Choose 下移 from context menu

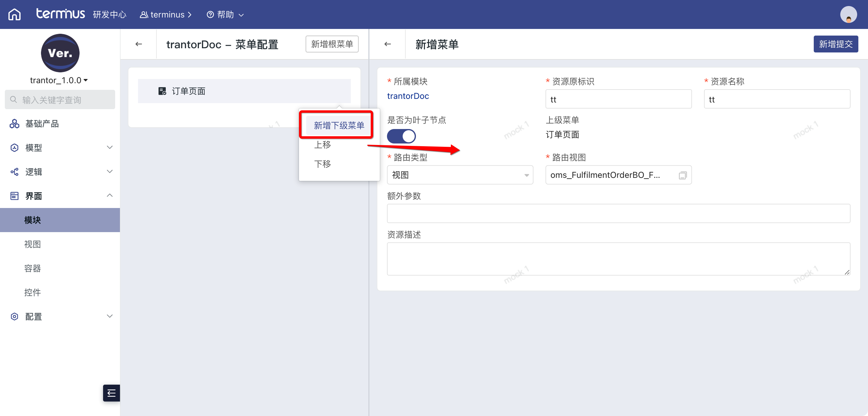pos(322,164)
